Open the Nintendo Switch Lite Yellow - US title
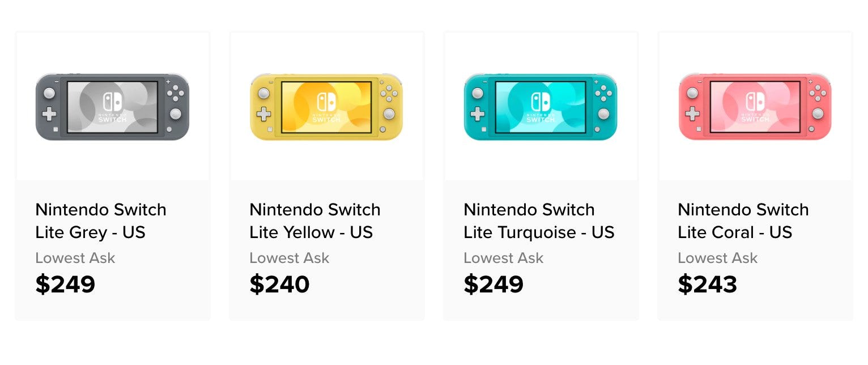Screen dimensions: 868x365 coord(315,220)
